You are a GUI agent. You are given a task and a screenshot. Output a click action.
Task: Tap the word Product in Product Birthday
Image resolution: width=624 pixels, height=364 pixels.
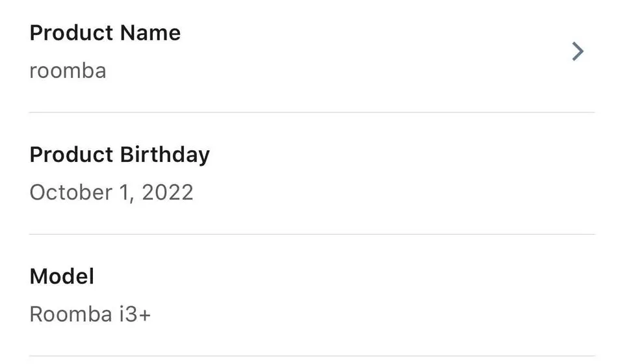click(71, 155)
